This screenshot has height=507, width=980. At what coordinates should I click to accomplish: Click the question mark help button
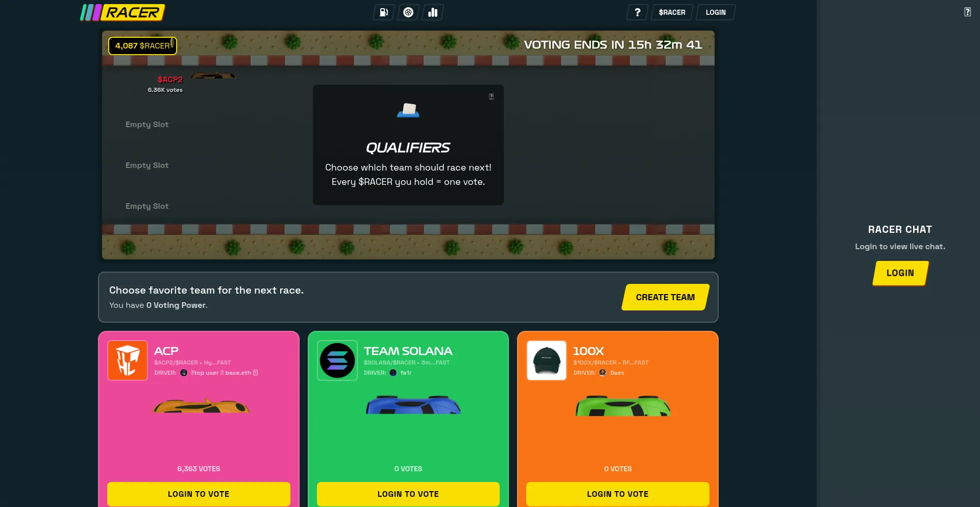tap(637, 12)
